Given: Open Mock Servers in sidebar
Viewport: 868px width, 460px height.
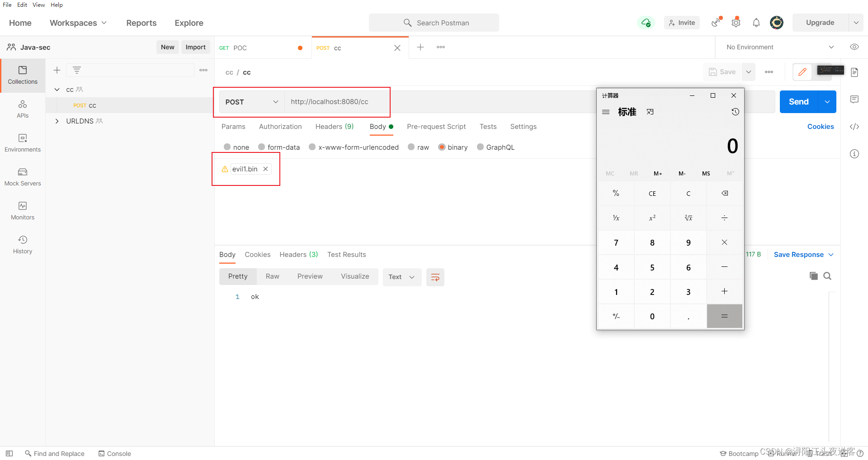Looking at the screenshot, I should pyautogui.click(x=23, y=177).
